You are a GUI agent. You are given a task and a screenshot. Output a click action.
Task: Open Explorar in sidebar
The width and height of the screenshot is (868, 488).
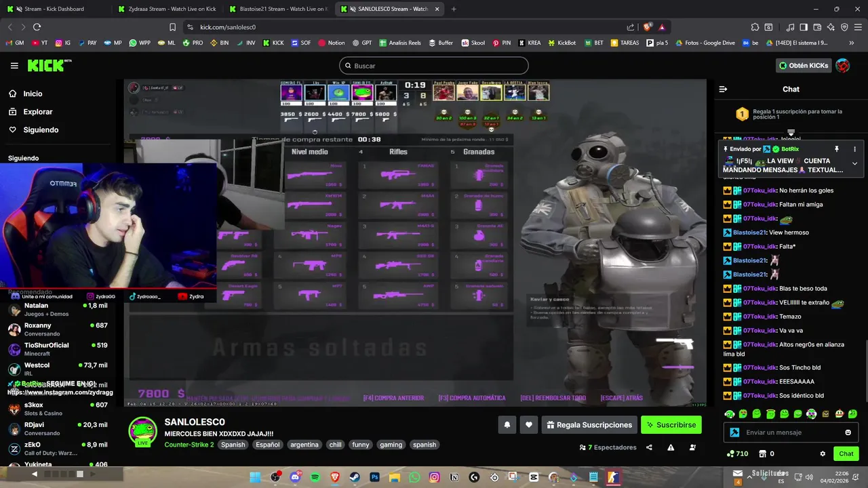pos(31,112)
